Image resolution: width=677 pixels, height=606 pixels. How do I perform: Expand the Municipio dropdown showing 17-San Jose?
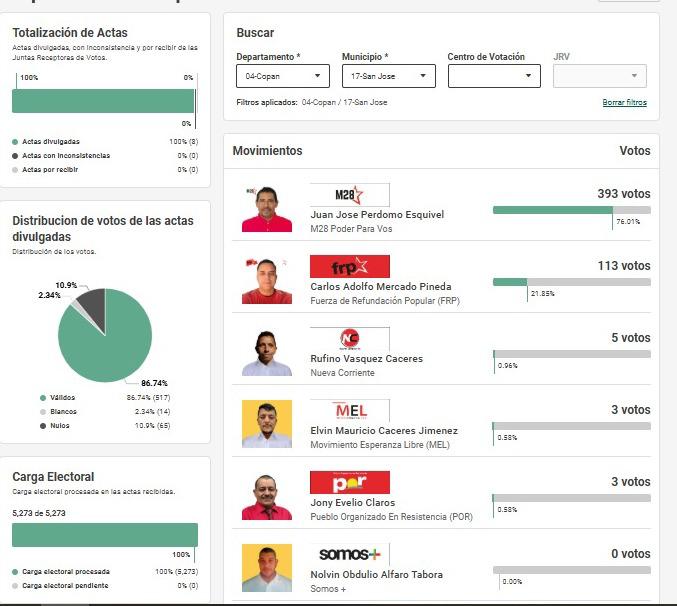388,76
